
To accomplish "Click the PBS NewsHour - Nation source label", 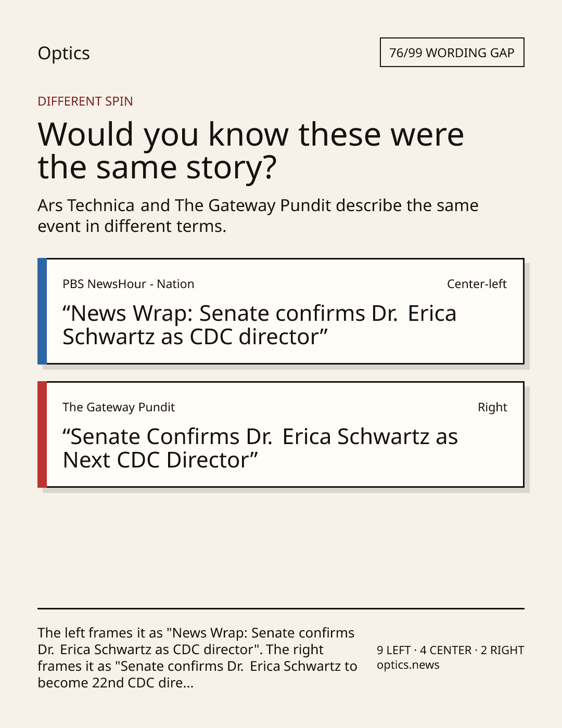I will (x=129, y=284).
